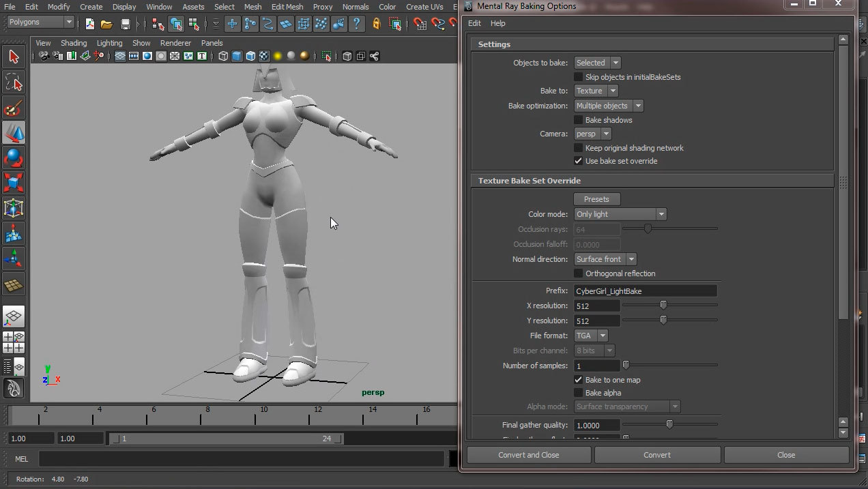Image resolution: width=868 pixels, height=489 pixels.
Task: Click the Convert and Close button
Action: [x=528, y=455]
